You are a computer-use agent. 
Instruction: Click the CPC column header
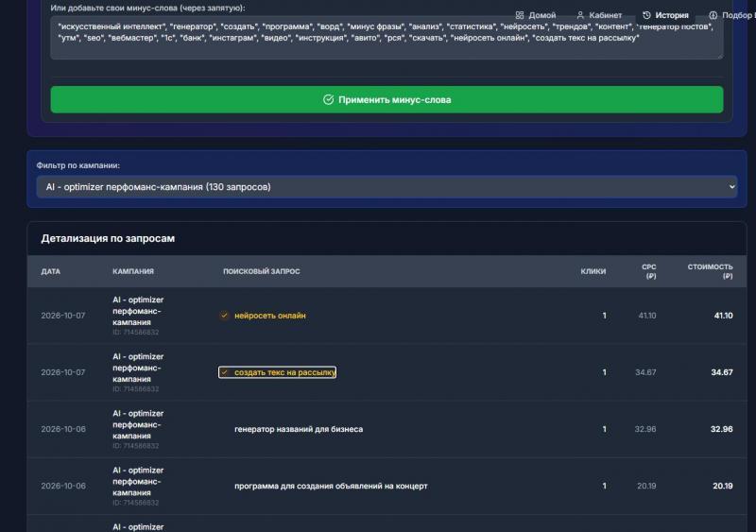(x=649, y=271)
